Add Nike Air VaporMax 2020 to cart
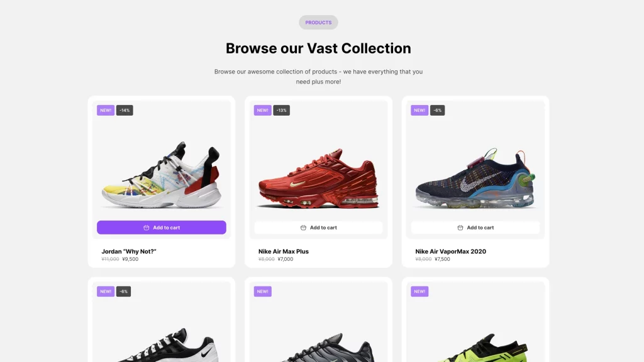 tap(475, 228)
